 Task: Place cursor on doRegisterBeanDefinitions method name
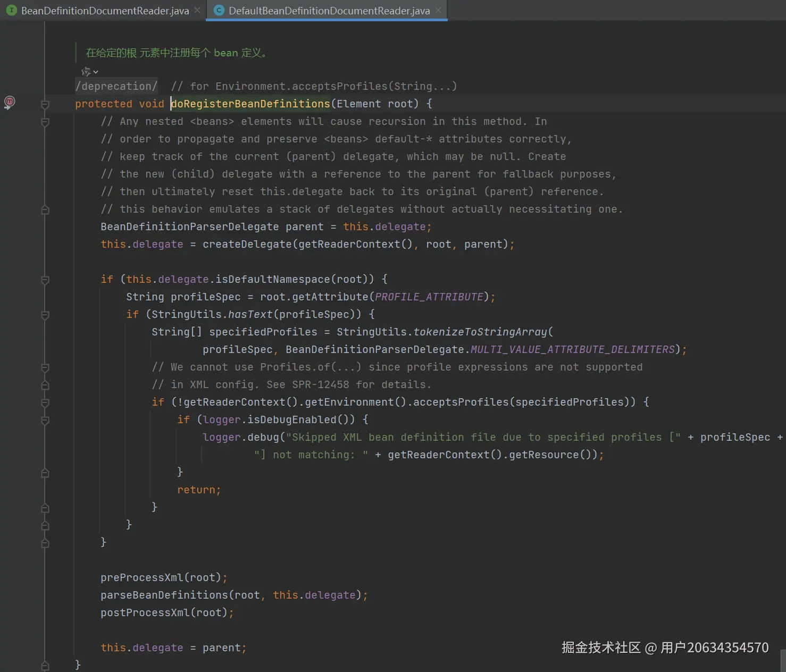coord(250,104)
